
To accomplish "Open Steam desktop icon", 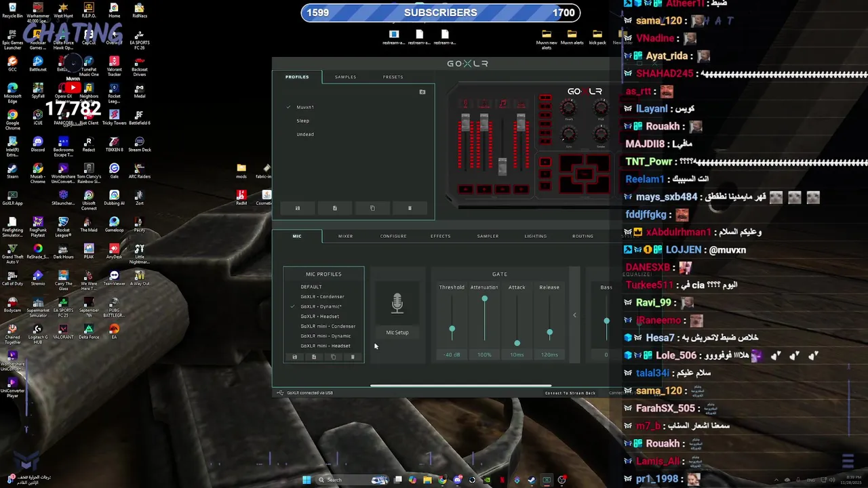I will pyautogui.click(x=12, y=171).
